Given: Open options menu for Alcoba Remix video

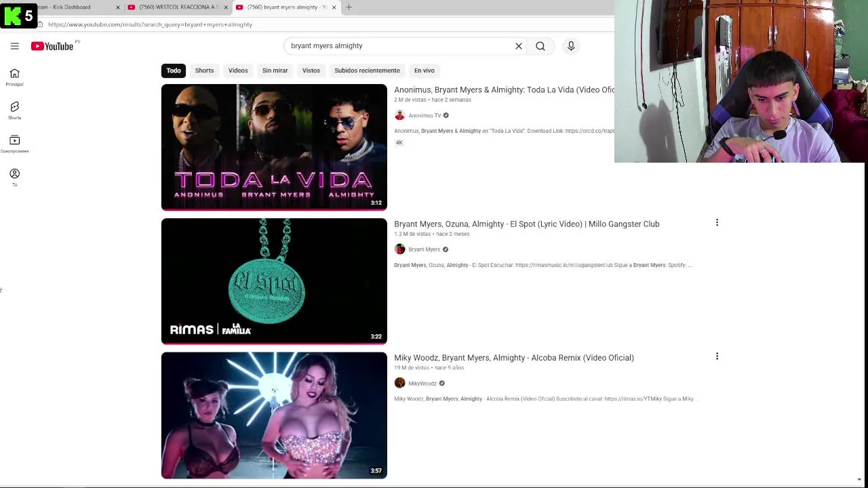Looking at the screenshot, I should pos(717,356).
